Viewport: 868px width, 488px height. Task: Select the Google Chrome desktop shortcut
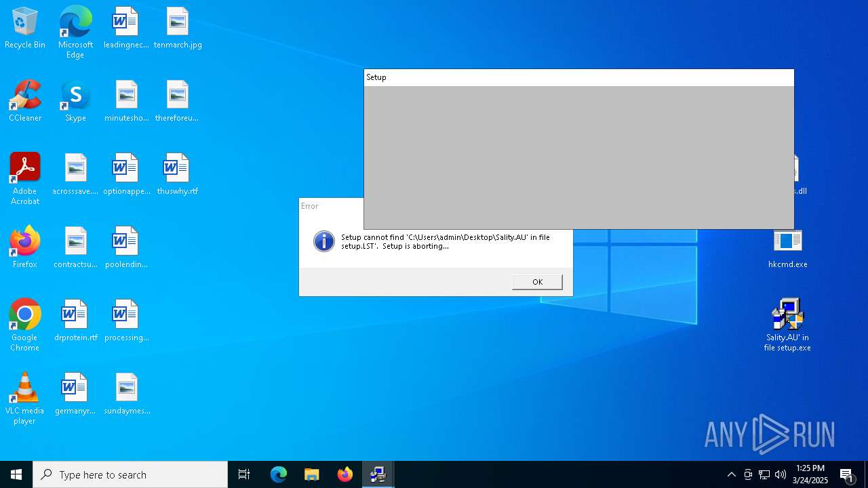(x=25, y=325)
